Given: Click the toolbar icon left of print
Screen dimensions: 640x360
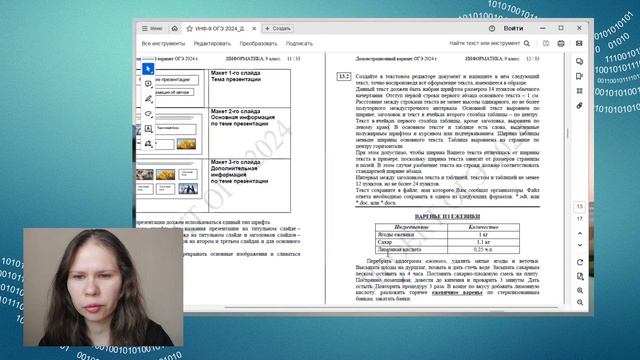Looking at the screenshot, I should pos(546,43).
